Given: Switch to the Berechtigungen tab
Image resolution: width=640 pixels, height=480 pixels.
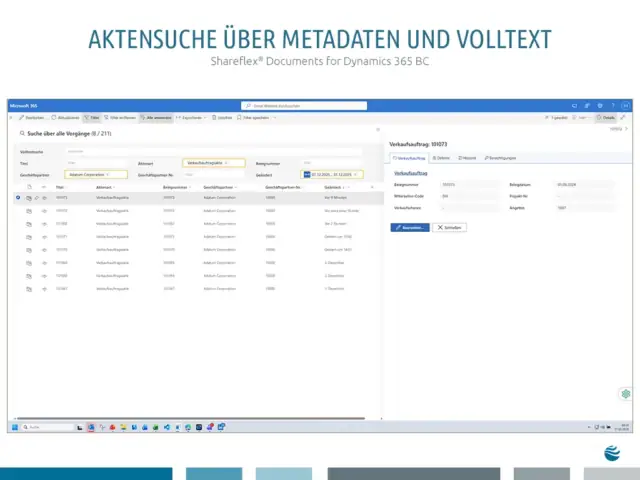Looking at the screenshot, I should click(x=500, y=158).
